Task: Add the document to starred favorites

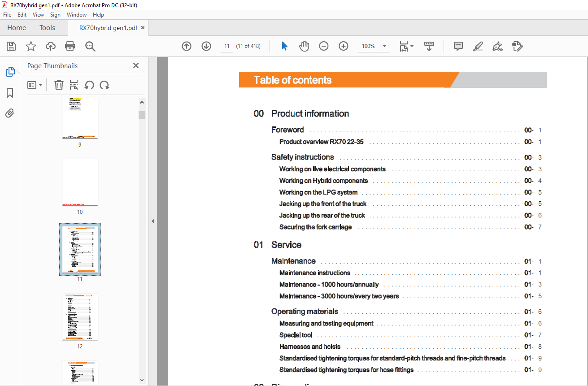Action: [31, 46]
